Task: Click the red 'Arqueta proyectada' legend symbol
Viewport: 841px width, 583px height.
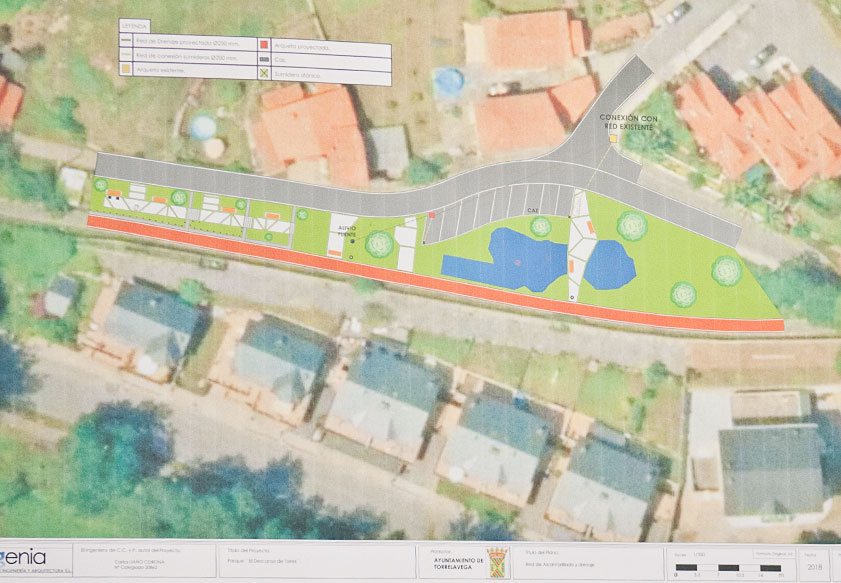Action: [x=265, y=46]
